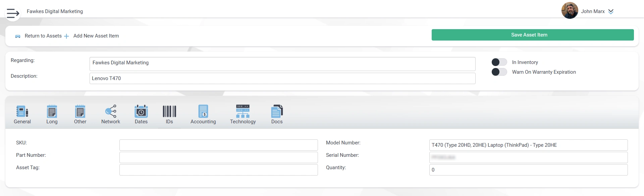
Task: Click the Regarding input field
Action: point(282,64)
